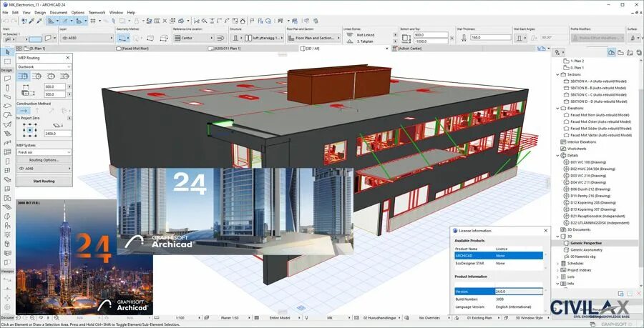Click the Undo icon in toolbar
This screenshot has width=644, height=328.
(x=6, y=21)
